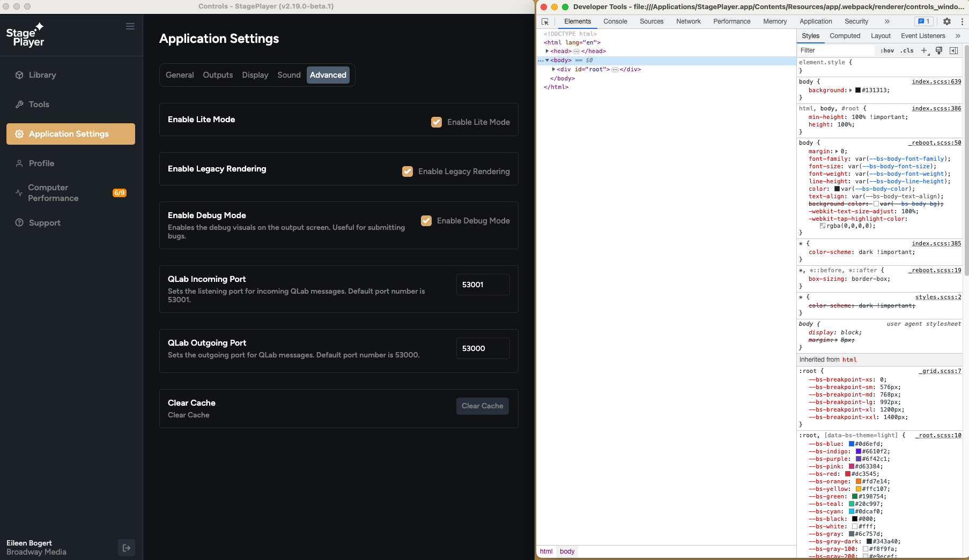Click the Library cube icon in sidebar
969x560 pixels.
coord(19,75)
